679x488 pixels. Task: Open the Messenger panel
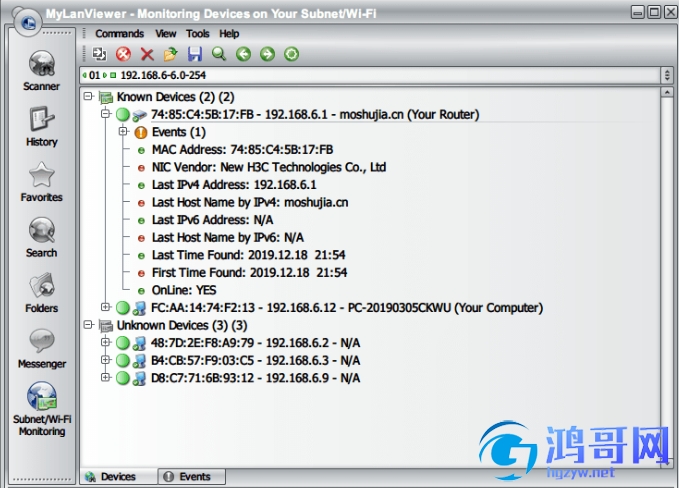(41, 348)
